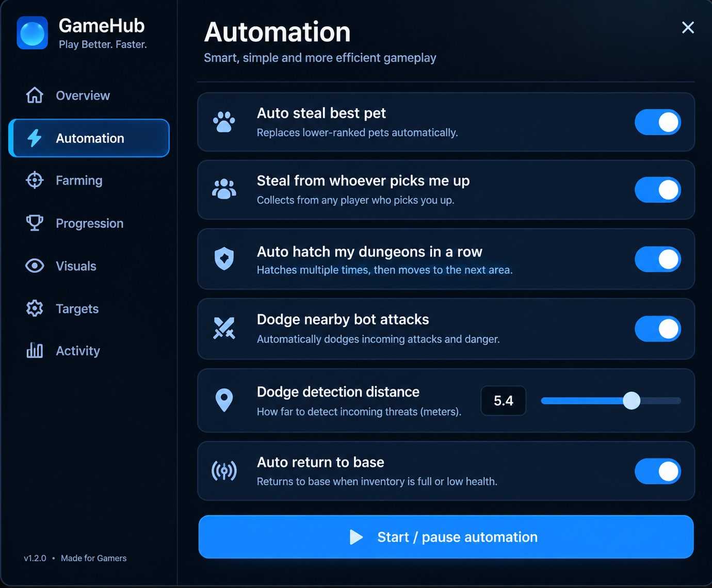Click the map pin icon for Dodge detection distance

tap(224, 400)
